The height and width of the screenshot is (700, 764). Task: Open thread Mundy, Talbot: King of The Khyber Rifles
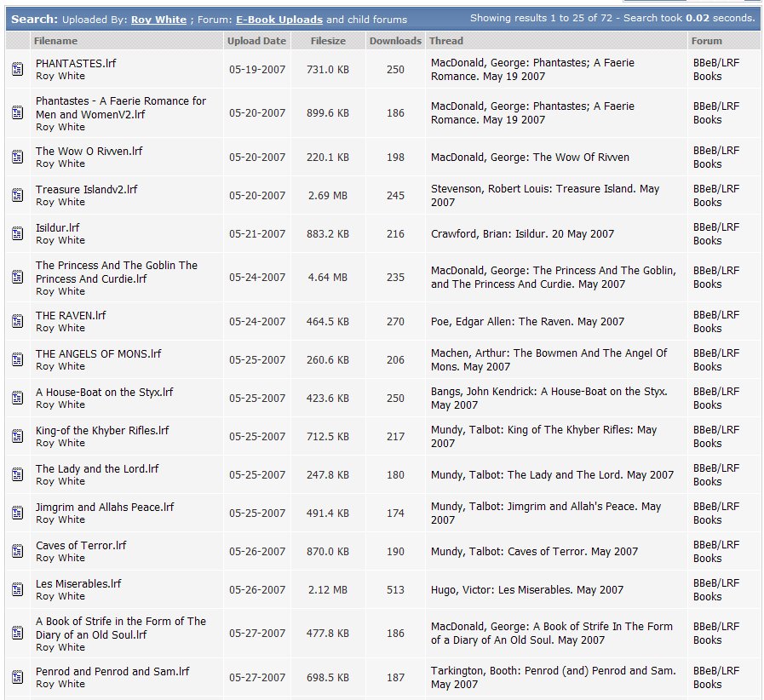point(543,437)
